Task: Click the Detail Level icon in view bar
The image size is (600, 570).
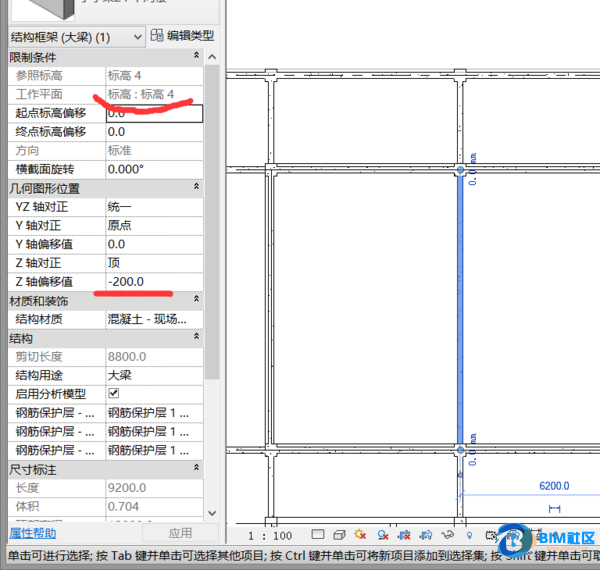Action: tap(317, 536)
